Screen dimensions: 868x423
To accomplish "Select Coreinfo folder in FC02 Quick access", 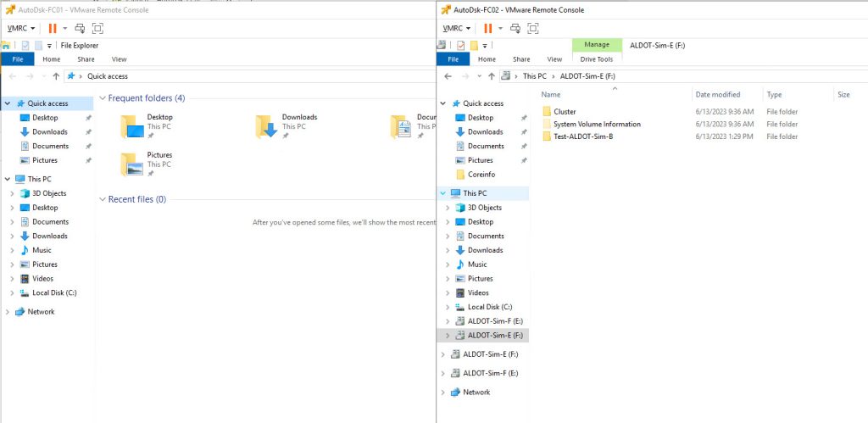I will coord(481,175).
